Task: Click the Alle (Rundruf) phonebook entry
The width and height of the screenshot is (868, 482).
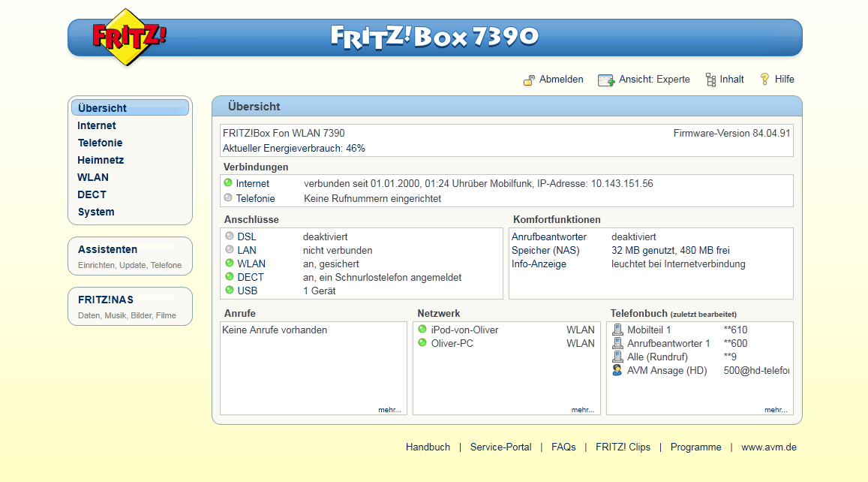Action: point(658,357)
